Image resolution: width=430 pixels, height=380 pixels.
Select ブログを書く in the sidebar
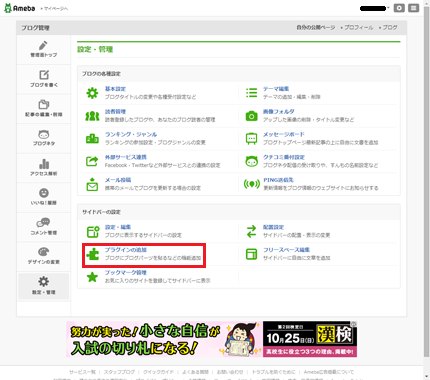pos(44,79)
